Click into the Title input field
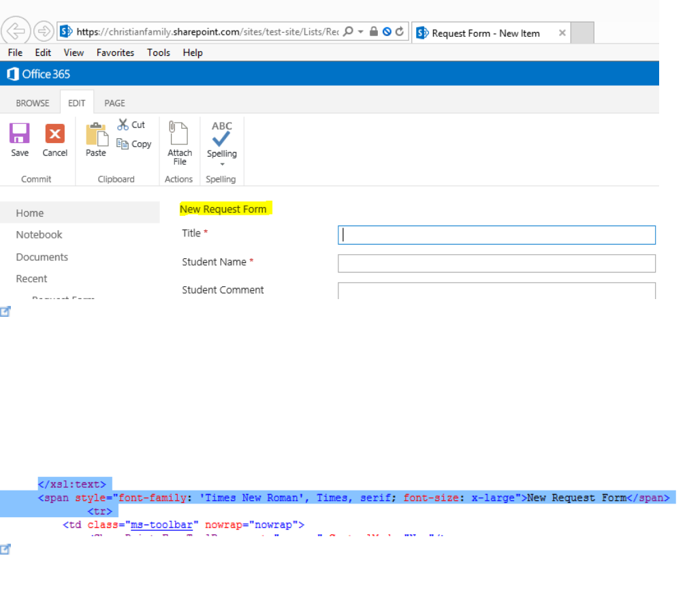 pos(496,235)
